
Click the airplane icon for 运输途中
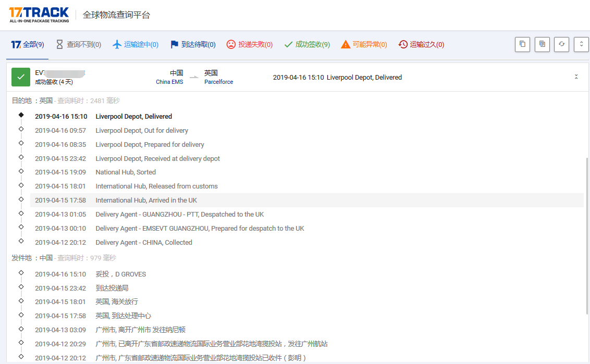(117, 45)
